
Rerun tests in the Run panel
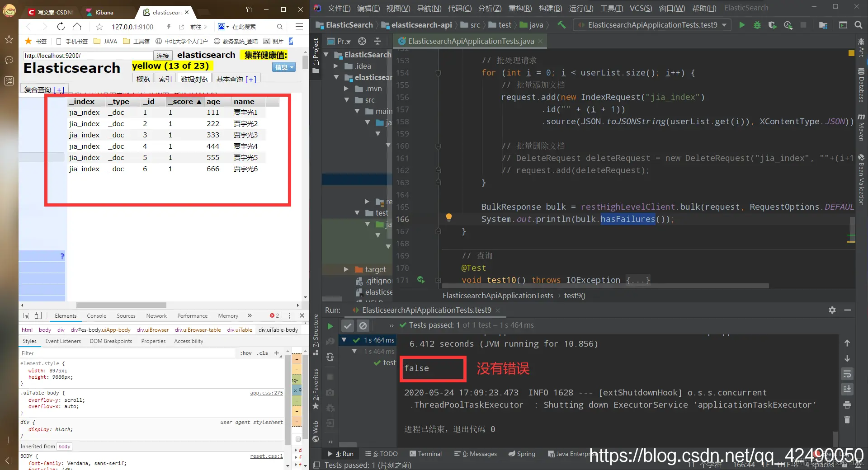330,326
